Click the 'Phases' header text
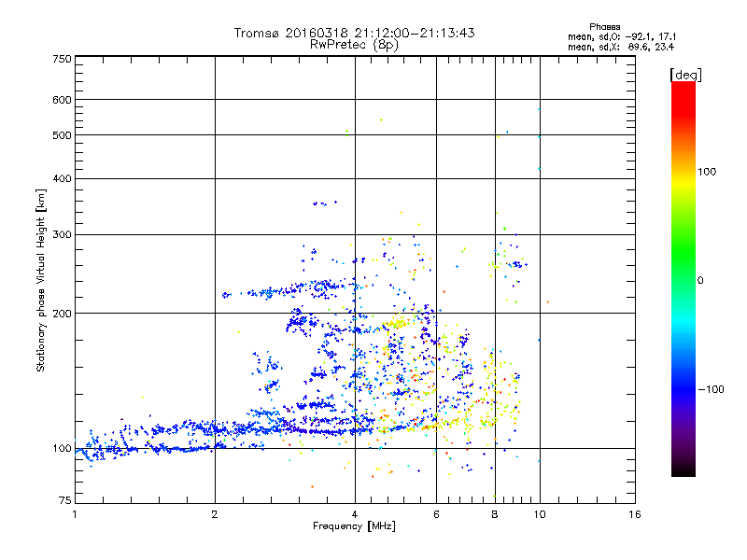The image size is (747, 560). (x=604, y=27)
